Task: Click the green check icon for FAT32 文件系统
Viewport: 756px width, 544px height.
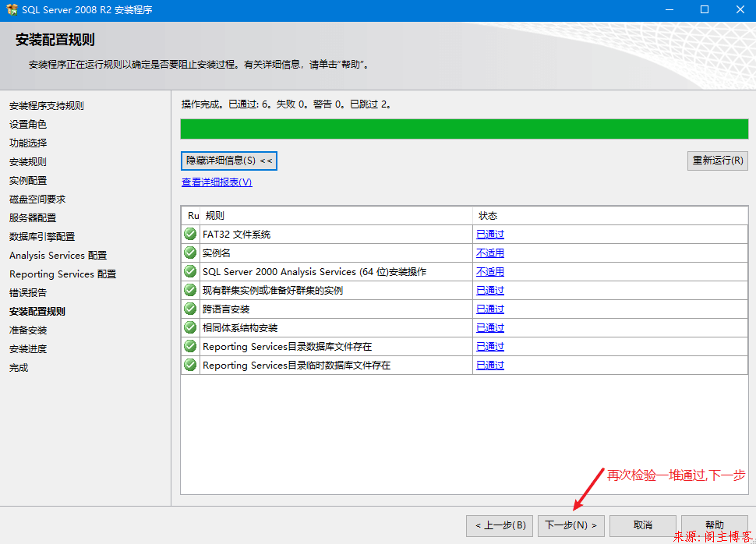Action: tap(190, 234)
